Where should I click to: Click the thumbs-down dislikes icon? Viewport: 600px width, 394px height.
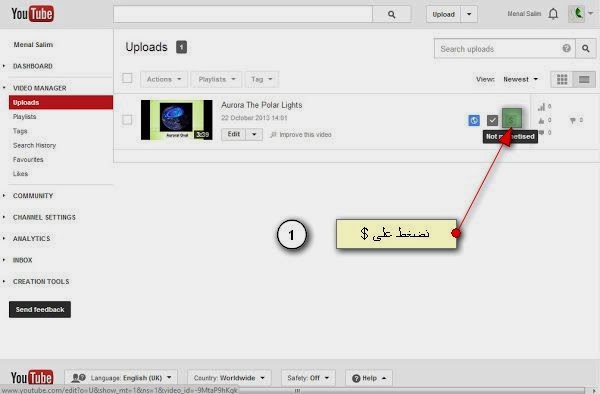tap(572, 120)
